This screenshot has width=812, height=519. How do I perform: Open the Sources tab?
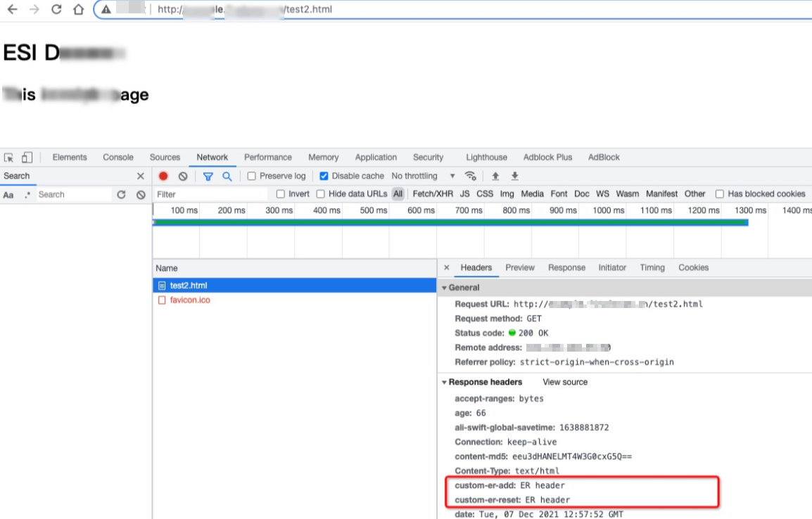click(x=165, y=158)
